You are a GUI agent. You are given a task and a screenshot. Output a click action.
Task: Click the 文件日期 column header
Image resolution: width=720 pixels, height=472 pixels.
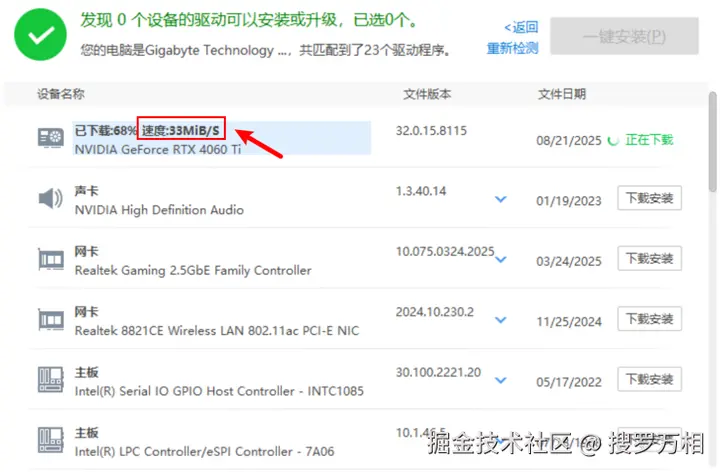coord(562,94)
